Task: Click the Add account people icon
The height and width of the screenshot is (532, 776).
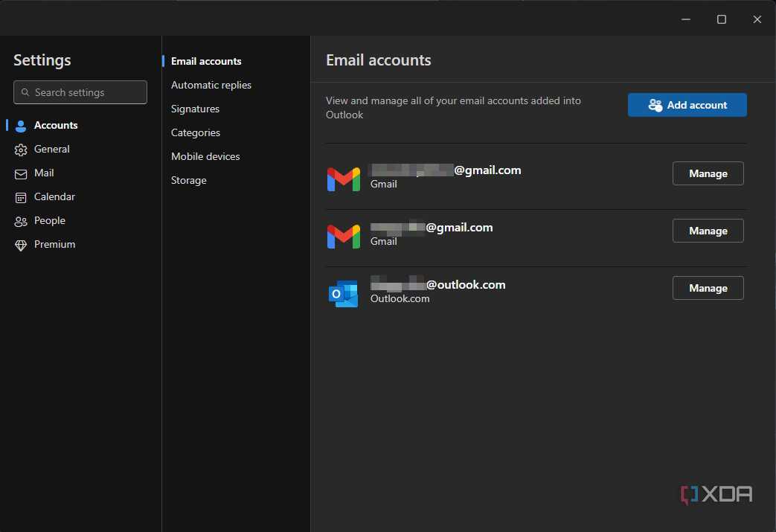Action: 655,105
